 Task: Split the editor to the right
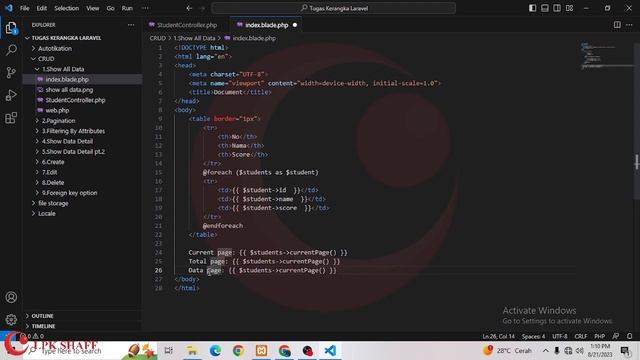tap(617, 25)
